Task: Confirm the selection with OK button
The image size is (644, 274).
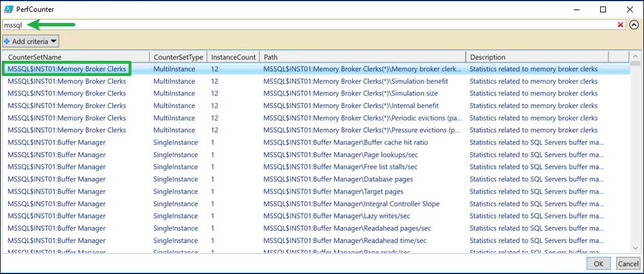Action: (x=598, y=263)
